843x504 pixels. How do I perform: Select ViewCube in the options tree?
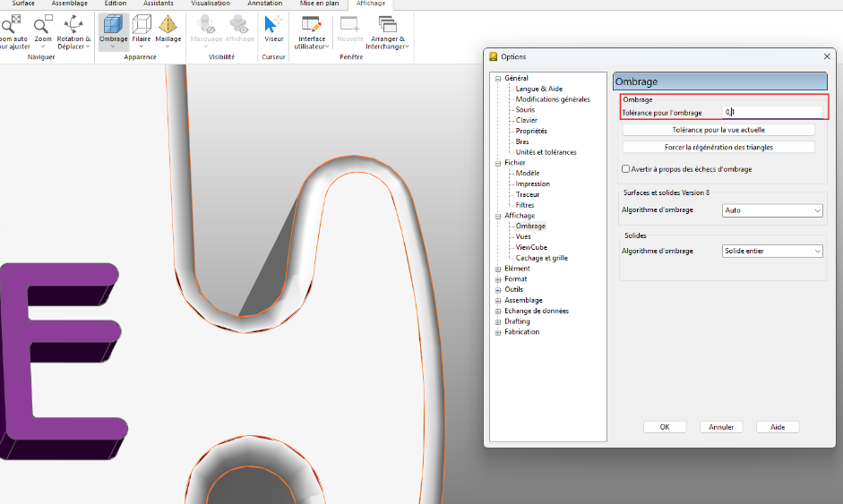coord(531,247)
